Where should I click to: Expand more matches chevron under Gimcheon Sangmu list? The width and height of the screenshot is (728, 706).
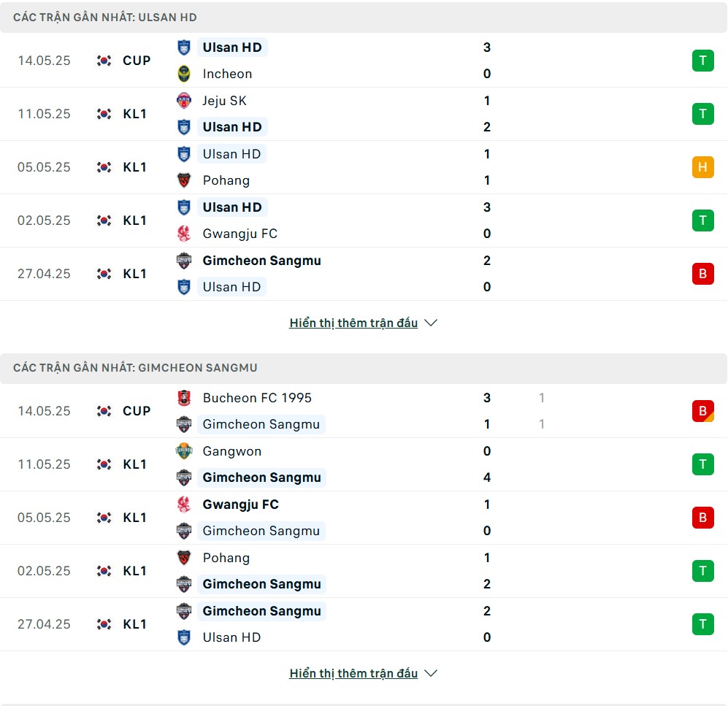pos(431,673)
